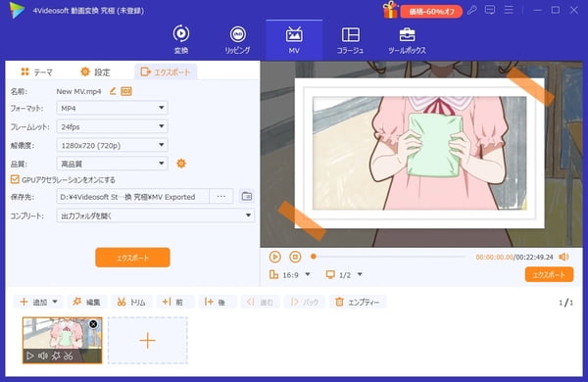Switch to the テーマ tab
Screen dimensions: 588x382
(37, 72)
